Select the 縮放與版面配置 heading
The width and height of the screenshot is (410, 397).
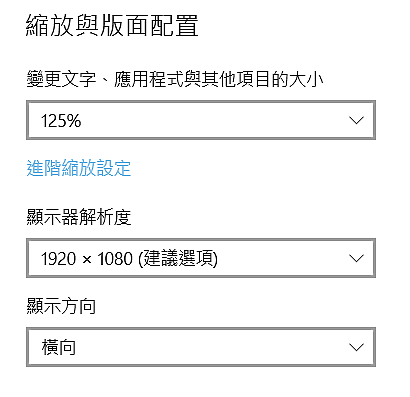tap(112, 25)
